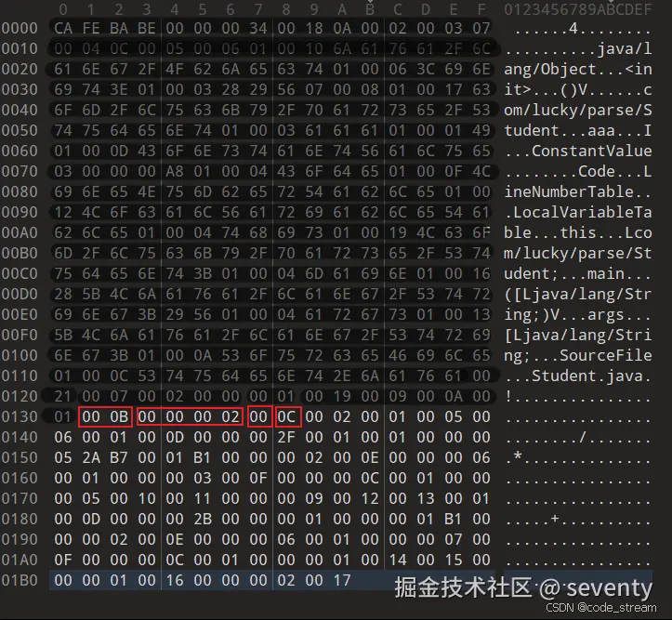Click decoded text 'tudent...aaa...I'
672x620 pixels.
578,131
